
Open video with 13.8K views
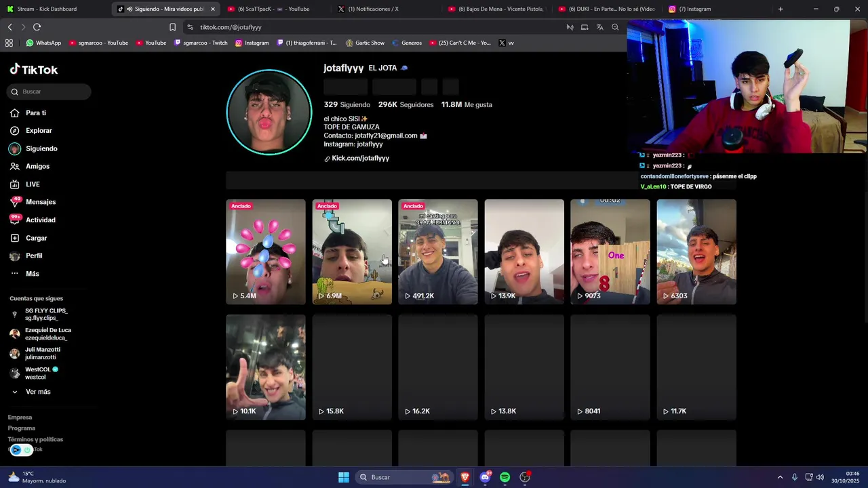[524, 367]
